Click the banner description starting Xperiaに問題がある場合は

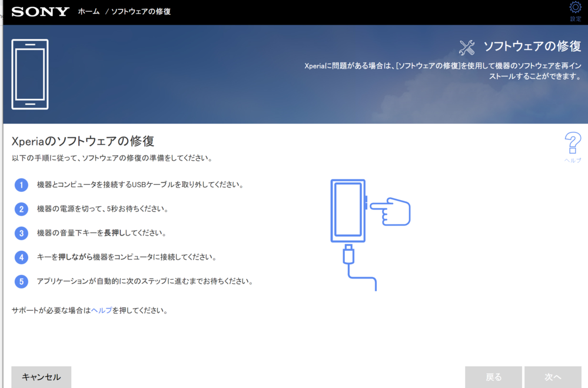click(443, 71)
